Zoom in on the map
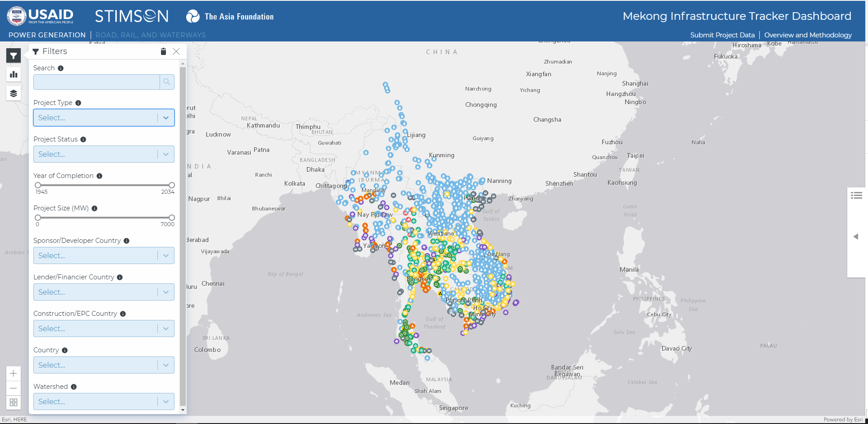Screen dimensions: 868x424 click(14, 374)
